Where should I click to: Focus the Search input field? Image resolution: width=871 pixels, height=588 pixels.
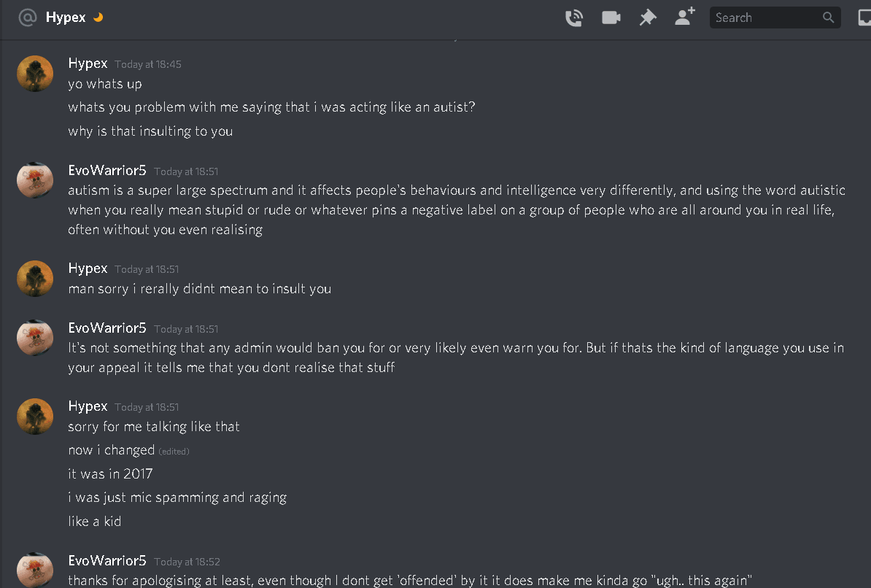click(x=766, y=18)
